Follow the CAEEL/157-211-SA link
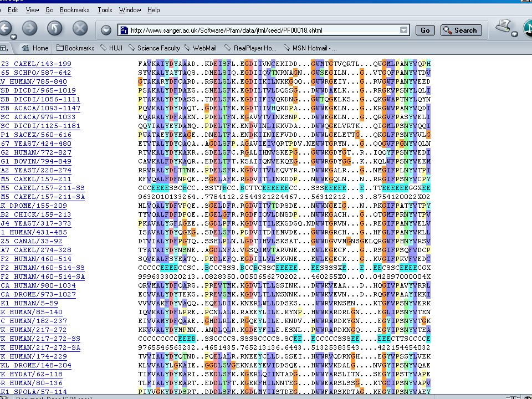This screenshot has height=399, width=532. [43, 197]
